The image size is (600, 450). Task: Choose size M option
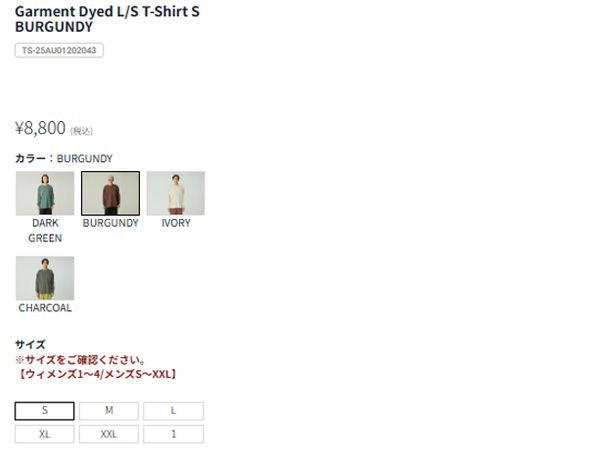tap(109, 411)
